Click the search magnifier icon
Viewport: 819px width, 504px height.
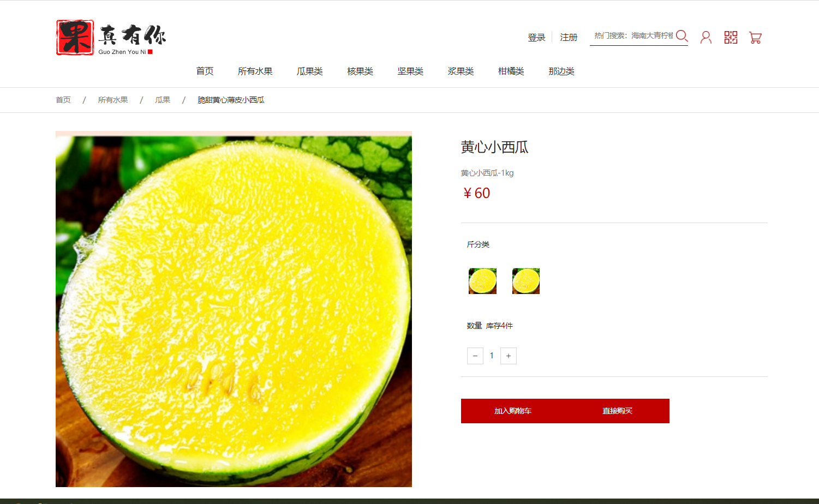click(681, 36)
